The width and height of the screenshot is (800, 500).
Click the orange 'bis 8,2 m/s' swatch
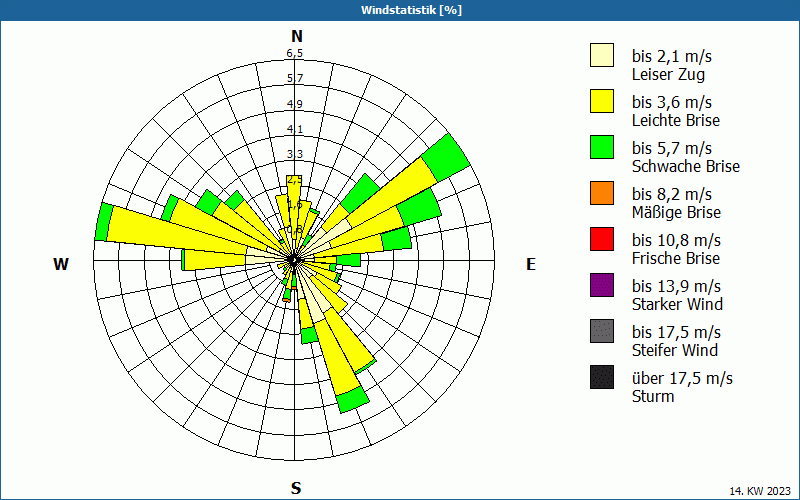tap(602, 193)
